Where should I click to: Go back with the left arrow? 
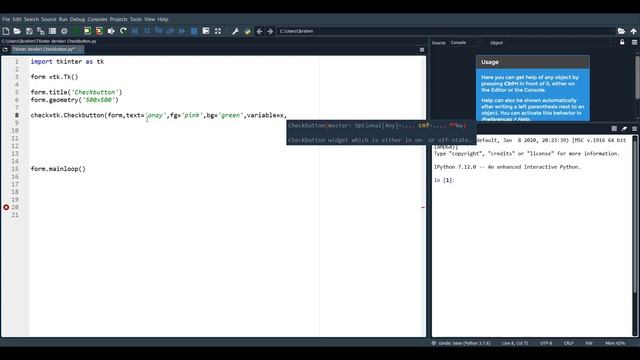point(259,31)
